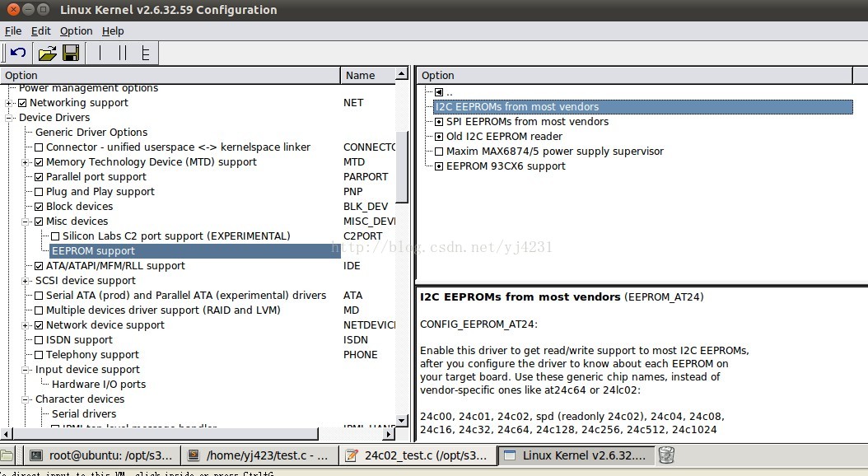The image size is (868, 476).
Task: Click the back '..' icon in right pane
Action: pos(439,92)
